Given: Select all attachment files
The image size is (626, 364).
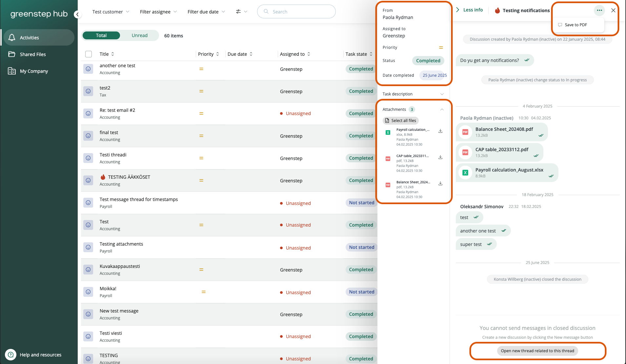Looking at the screenshot, I should click(401, 121).
